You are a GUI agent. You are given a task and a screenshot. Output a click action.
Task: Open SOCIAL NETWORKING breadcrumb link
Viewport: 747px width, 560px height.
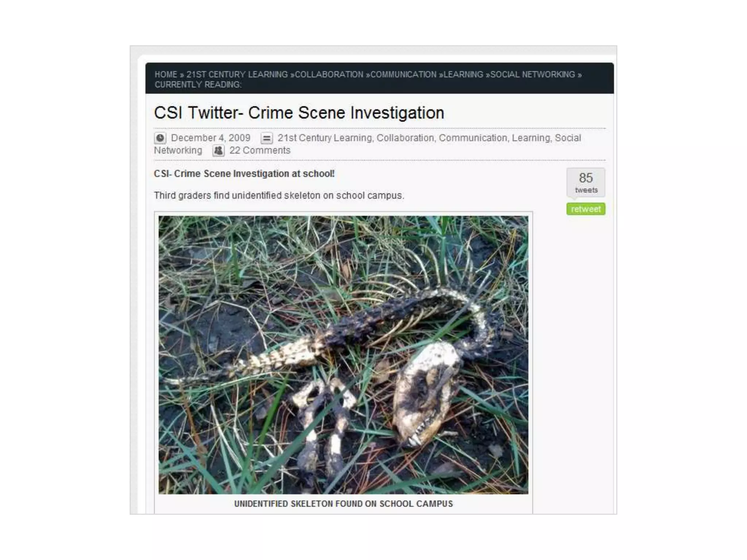(533, 74)
